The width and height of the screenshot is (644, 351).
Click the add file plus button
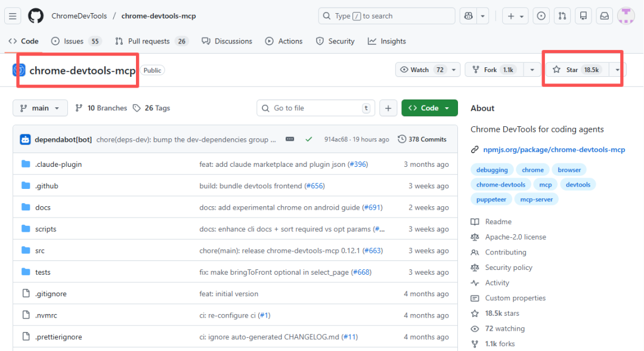(x=388, y=108)
